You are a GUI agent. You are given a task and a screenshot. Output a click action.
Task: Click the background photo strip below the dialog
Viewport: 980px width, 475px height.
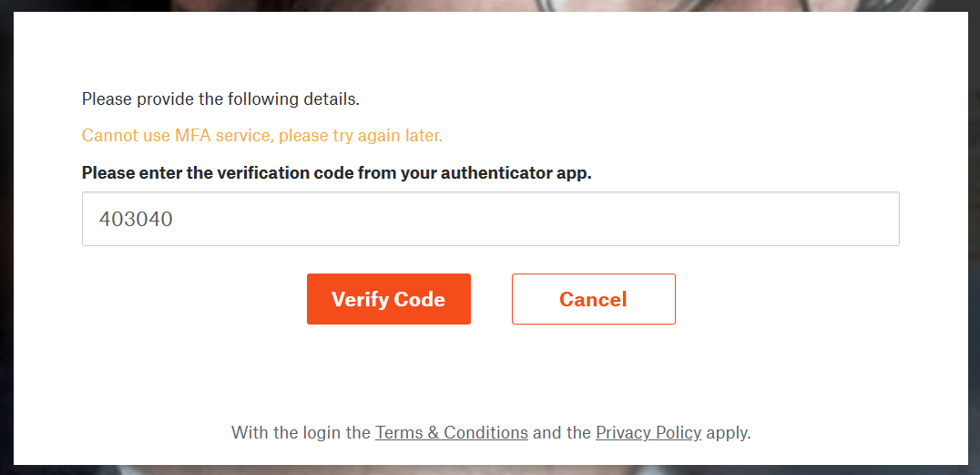pos(490,470)
